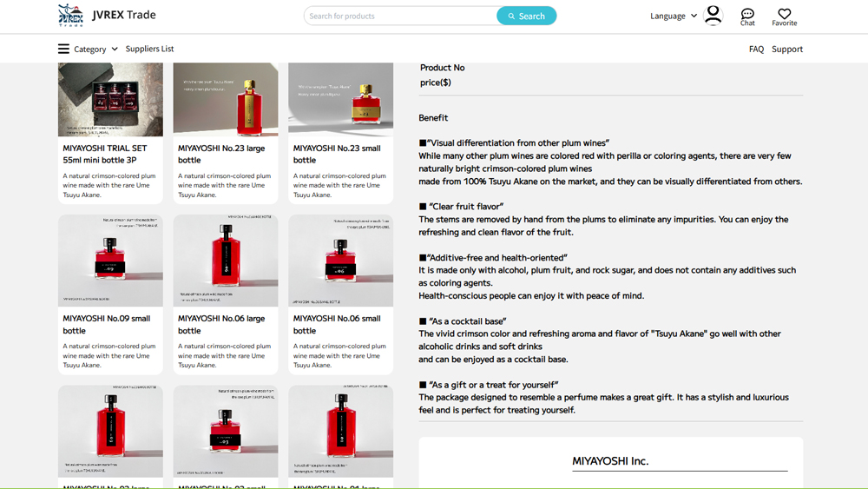
Task: Open the user account profile icon
Action: [x=713, y=15]
